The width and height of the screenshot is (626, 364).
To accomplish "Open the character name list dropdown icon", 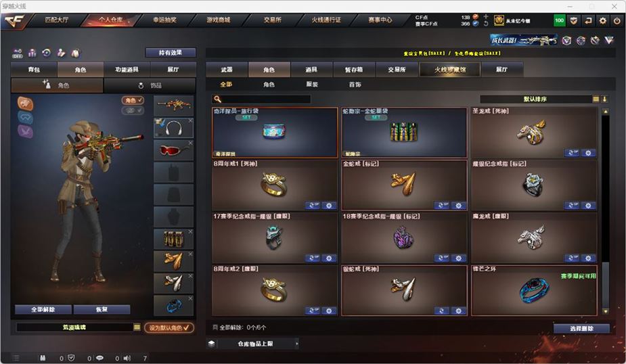I will point(137,327).
